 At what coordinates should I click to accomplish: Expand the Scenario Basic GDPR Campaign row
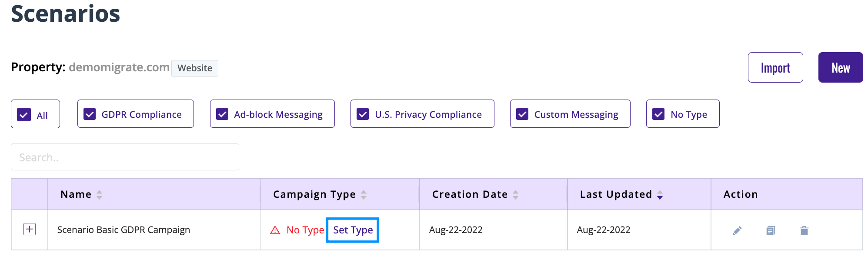pos(30,229)
